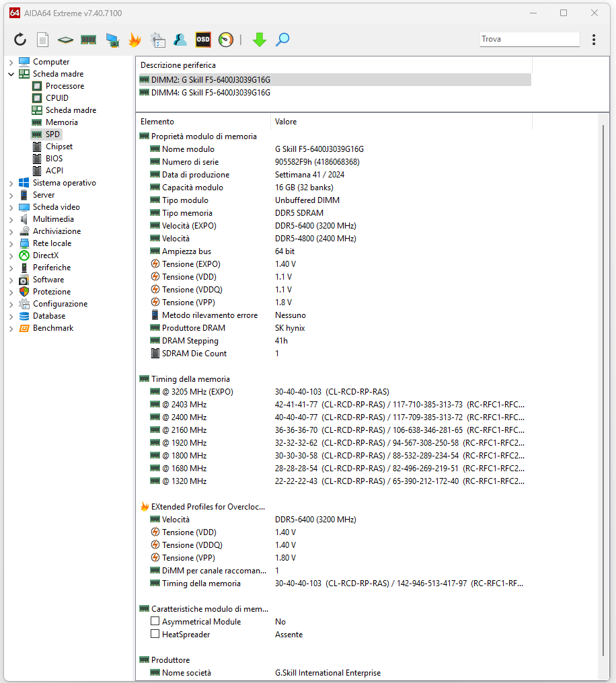Click the CPU chip toolbar icon
The height and width of the screenshot is (683, 616).
(65, 40)
